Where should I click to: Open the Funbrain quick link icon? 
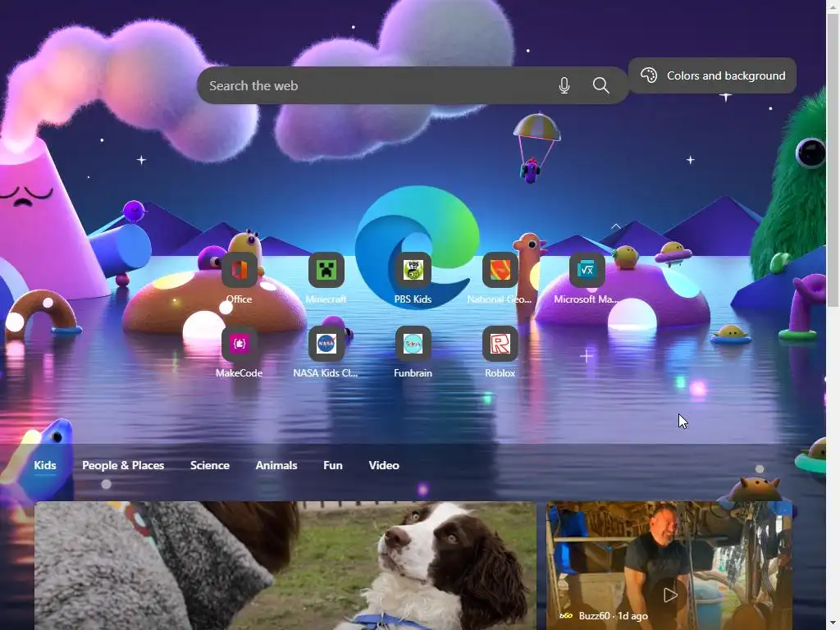413,344
